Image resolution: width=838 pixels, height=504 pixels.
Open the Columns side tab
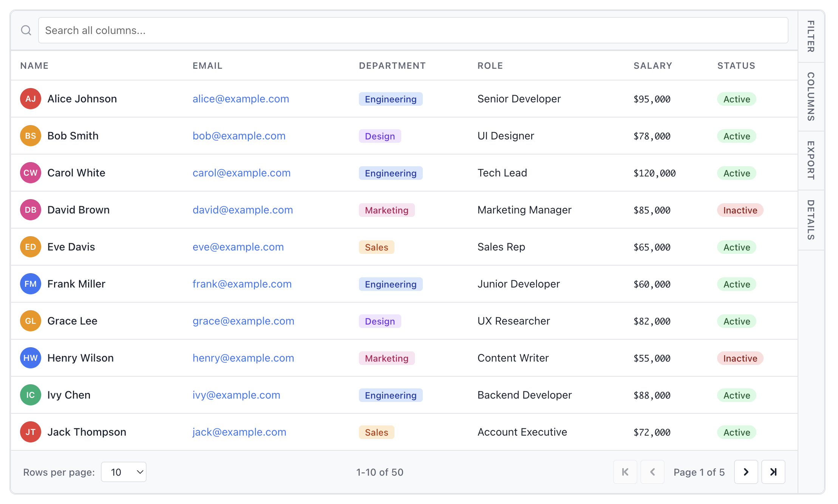click(x=811, y=97)
